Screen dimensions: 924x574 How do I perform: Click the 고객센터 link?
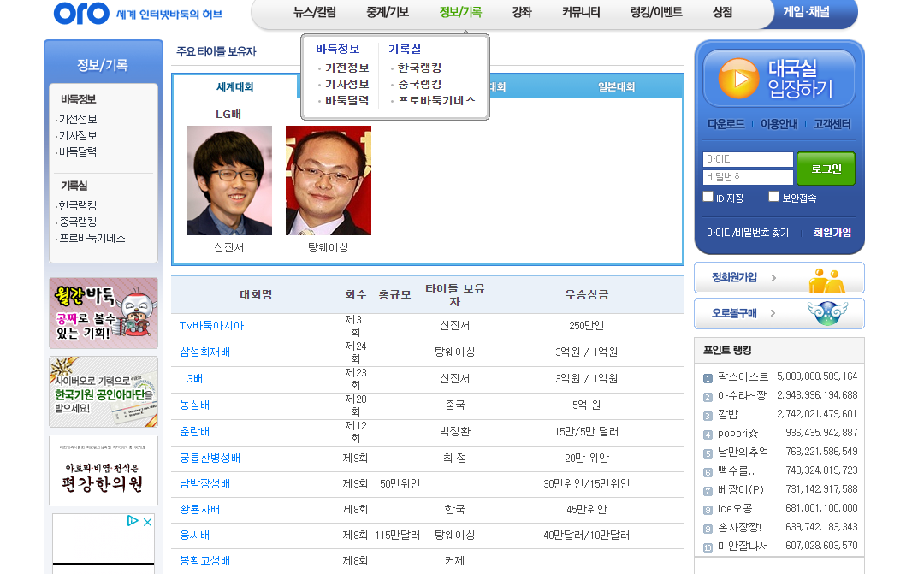tap(832, 124)
